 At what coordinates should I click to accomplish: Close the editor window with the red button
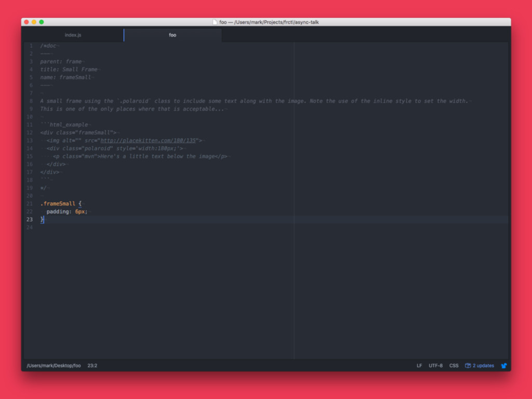(26, 22)
